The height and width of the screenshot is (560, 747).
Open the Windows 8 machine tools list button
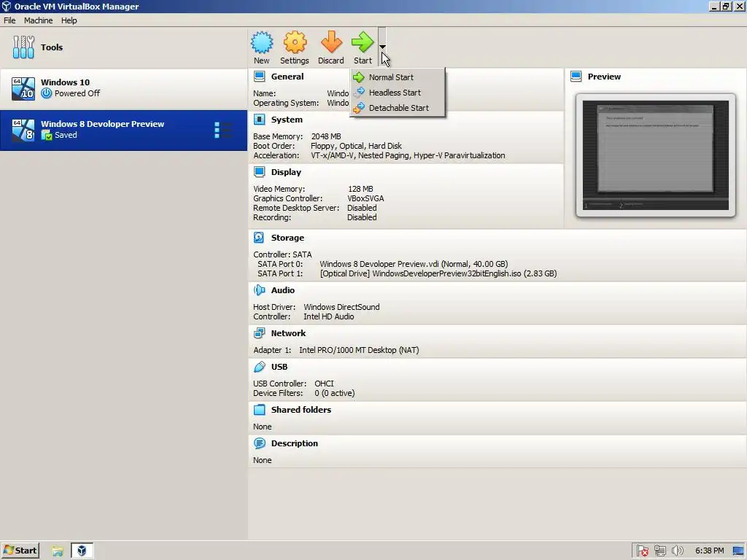[x=223, y=130]
